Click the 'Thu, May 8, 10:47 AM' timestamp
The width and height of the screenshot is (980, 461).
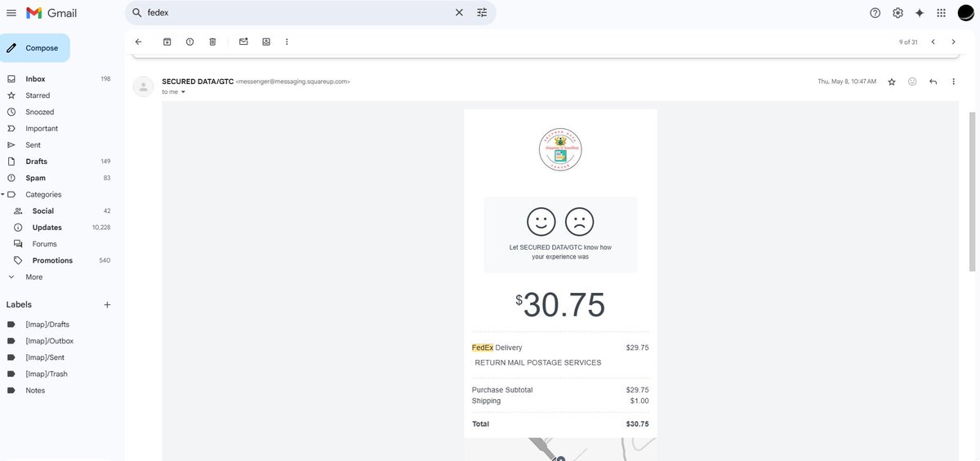pyautogui.click(x=847, y=82)
